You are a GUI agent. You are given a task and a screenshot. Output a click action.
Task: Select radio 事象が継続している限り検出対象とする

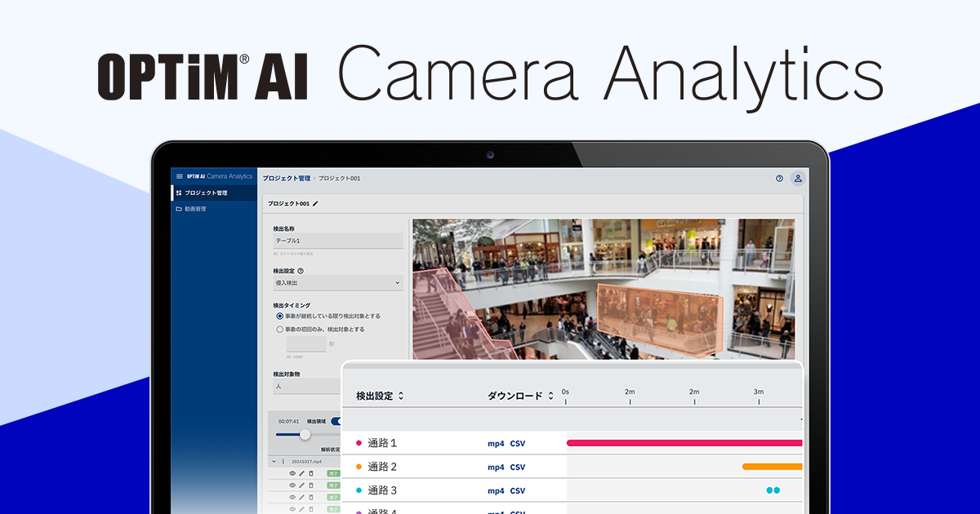tap(278, 317)
